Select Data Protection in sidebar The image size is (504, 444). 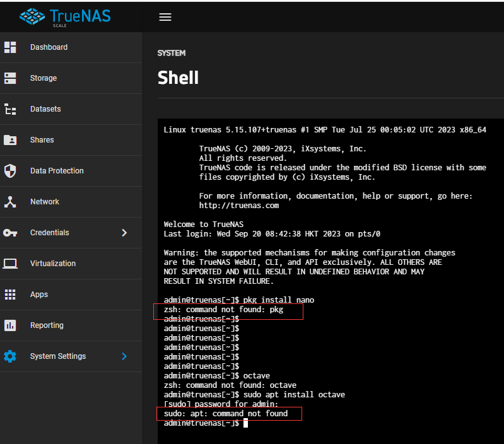pos(71,170)
